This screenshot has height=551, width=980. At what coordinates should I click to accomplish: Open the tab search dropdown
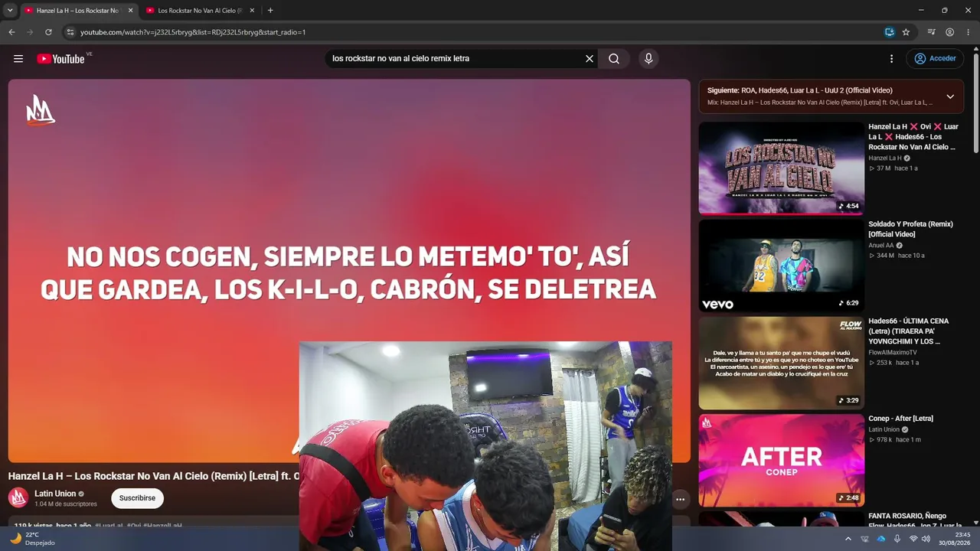click(10, 11)
